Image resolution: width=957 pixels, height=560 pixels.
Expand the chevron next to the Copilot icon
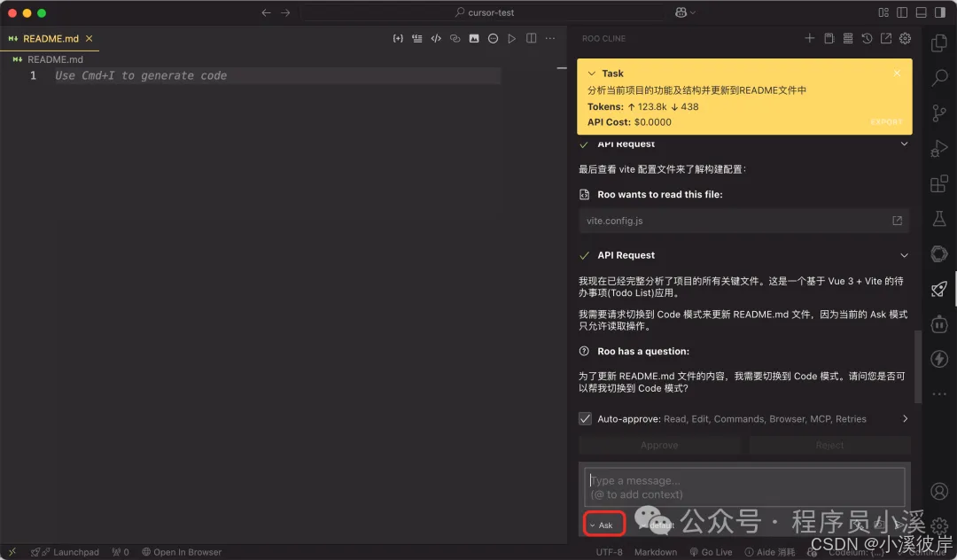(693, 12)
